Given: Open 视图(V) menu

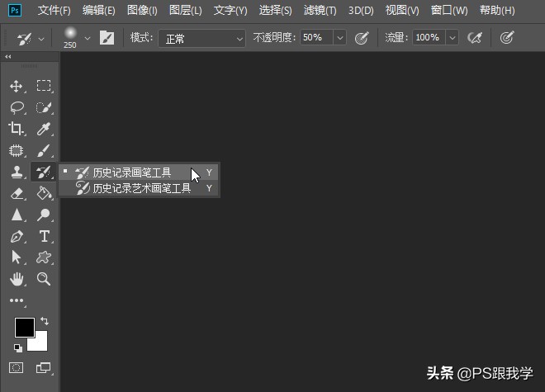Looking at the screenshot, I should point(402,11).
